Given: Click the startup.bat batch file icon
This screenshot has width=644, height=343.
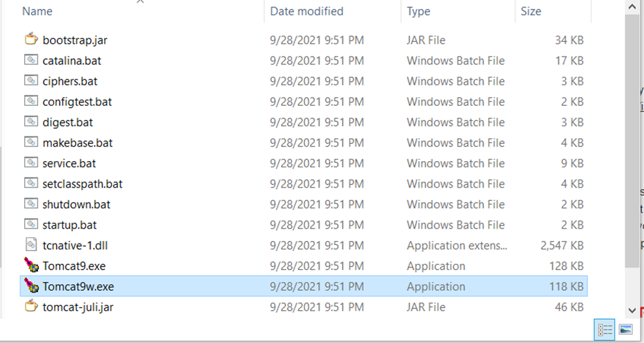Looking at the screenshot, I should point(31,224).
